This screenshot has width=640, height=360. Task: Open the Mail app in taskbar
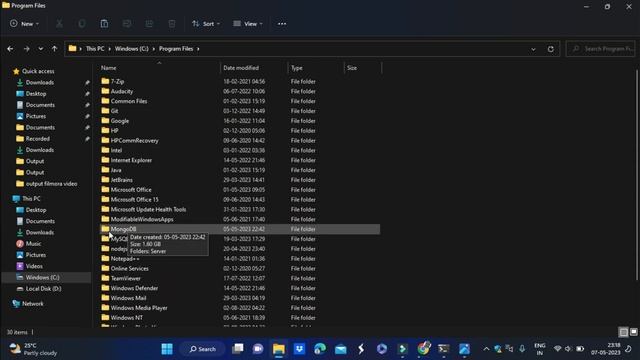340,349
